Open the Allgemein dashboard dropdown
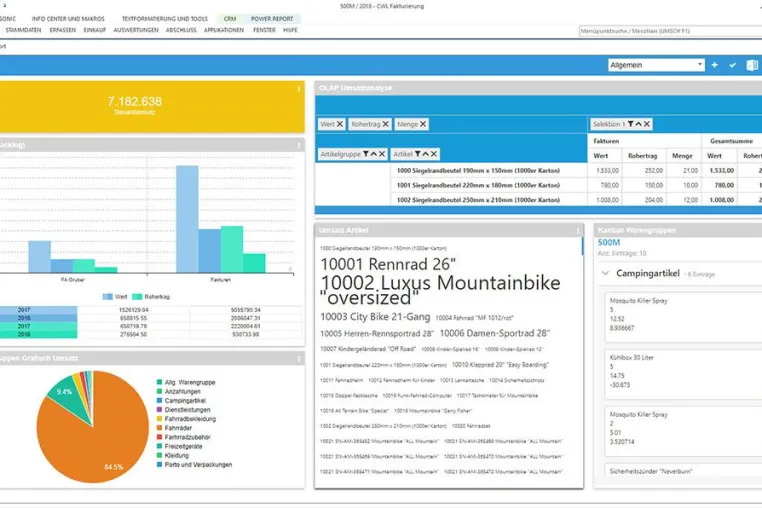Screen dimensions: 762x508 tap(656, 65)
